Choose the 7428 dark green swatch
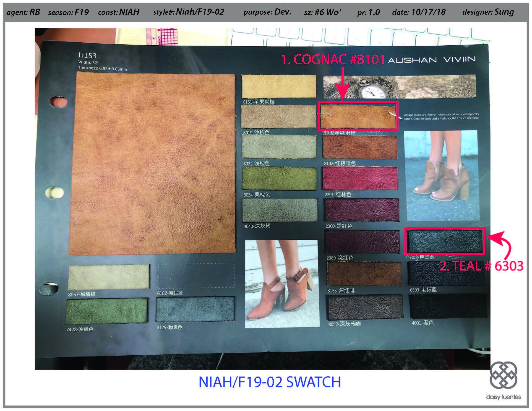532x411 pixels. (x=107, y=311)
